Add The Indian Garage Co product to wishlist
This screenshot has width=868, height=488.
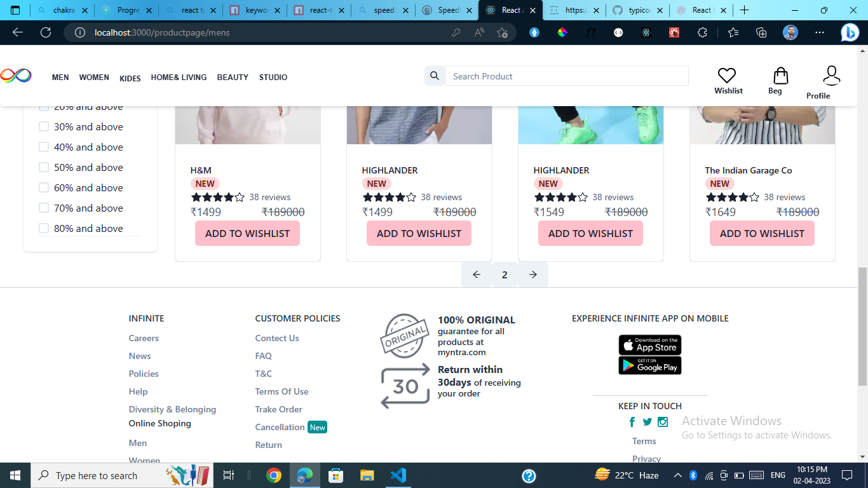pyautogui.click(x=762, y=233)
